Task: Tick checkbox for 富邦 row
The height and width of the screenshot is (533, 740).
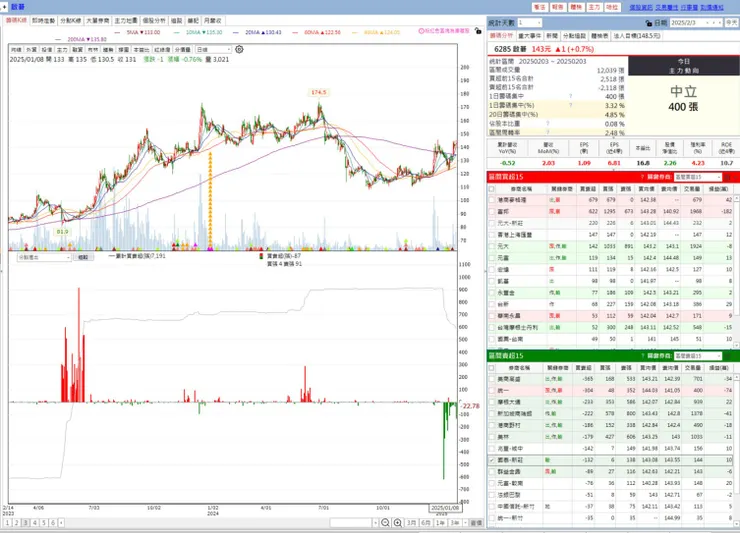Action: pyautogui.click(x=492, y=212)
